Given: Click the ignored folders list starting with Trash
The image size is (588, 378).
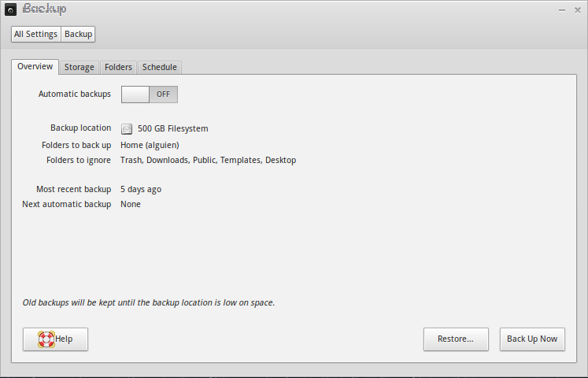Looking at the screenshot, I should point(208,160).
